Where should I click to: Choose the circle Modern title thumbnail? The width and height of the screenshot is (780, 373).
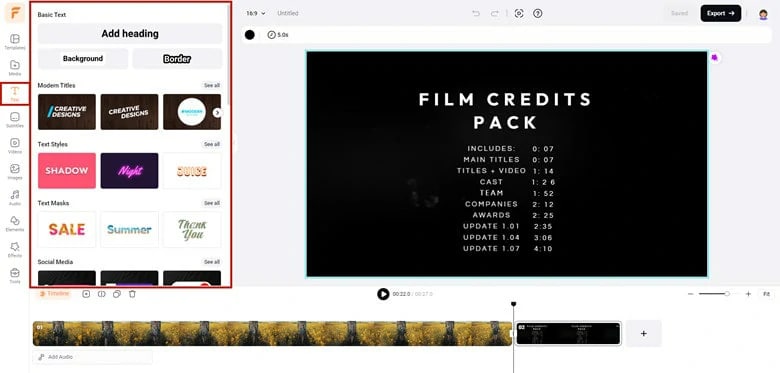pos(191,112)
